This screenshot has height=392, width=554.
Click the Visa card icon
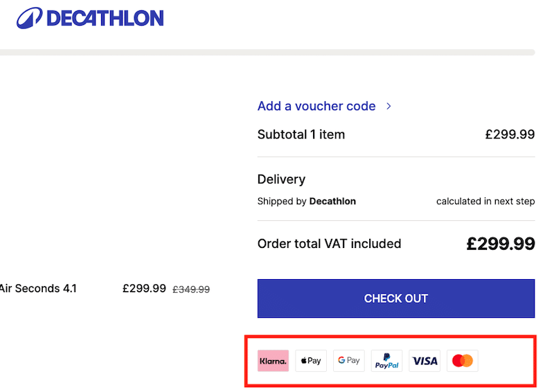[425, 361]
